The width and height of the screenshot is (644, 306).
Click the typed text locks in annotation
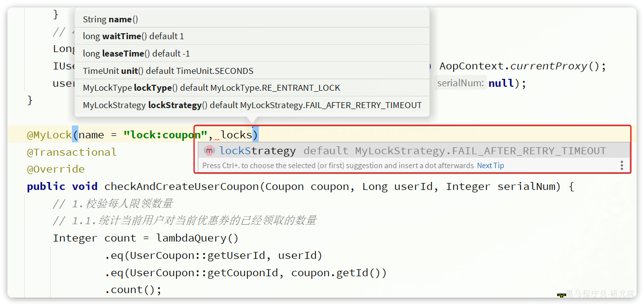click(236, 134)
